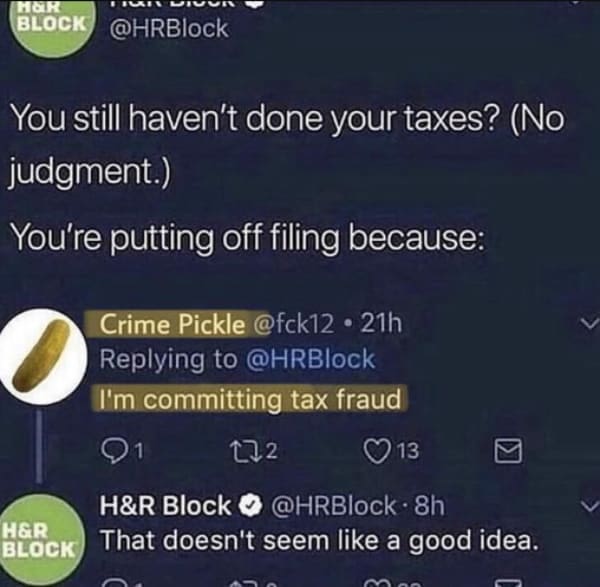This screenshot has height=587, width=600.
Task: Open the options chevron on Crime Pickle's tweet
Action: 589,324
